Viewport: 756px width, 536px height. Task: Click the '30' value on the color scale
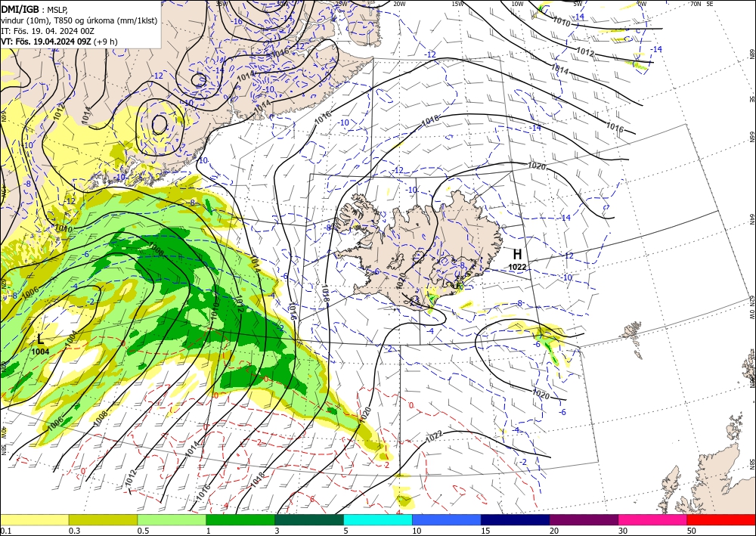(623, 531)
